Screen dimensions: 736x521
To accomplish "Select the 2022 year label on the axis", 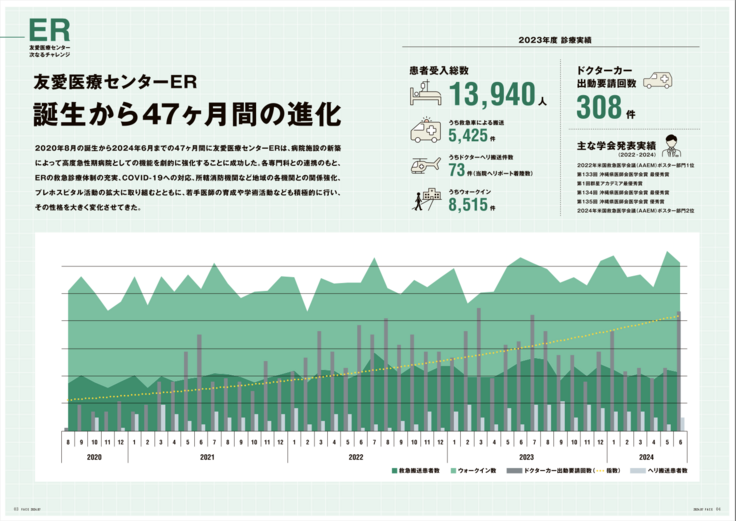I will (x=355, y=456).
